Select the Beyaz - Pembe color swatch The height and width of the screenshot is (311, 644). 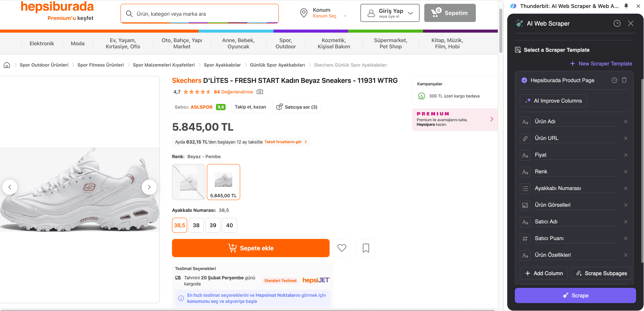223,182
